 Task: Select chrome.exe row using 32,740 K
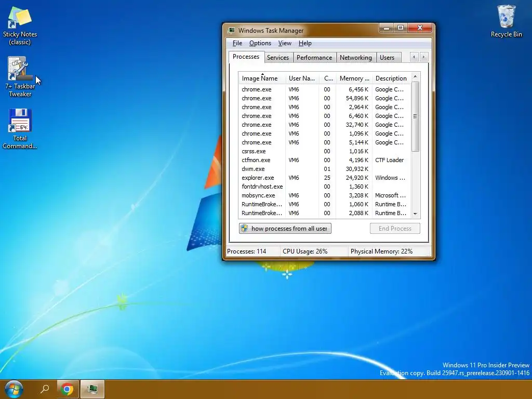click(x=324, y=125)
